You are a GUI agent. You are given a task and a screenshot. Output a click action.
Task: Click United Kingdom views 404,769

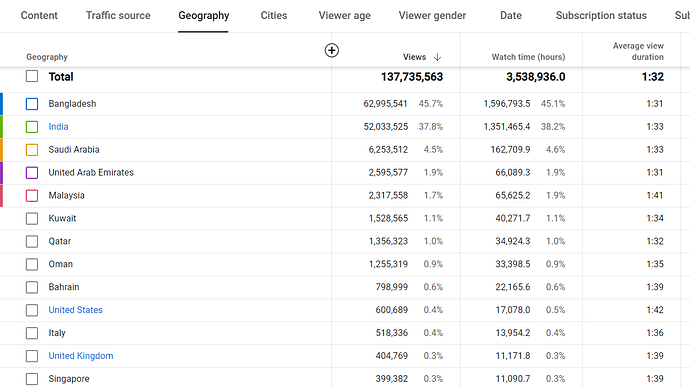click(x=392, y=356)
